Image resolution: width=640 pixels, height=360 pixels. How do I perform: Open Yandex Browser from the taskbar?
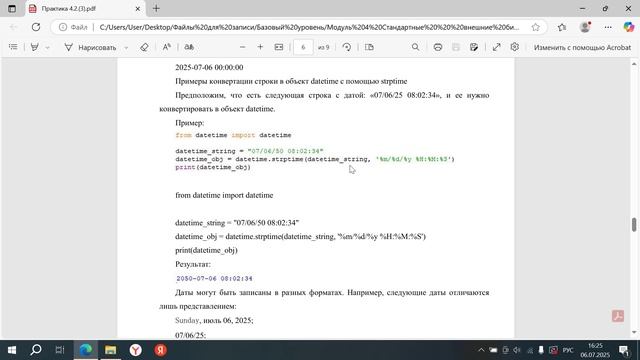coord(136,350)
